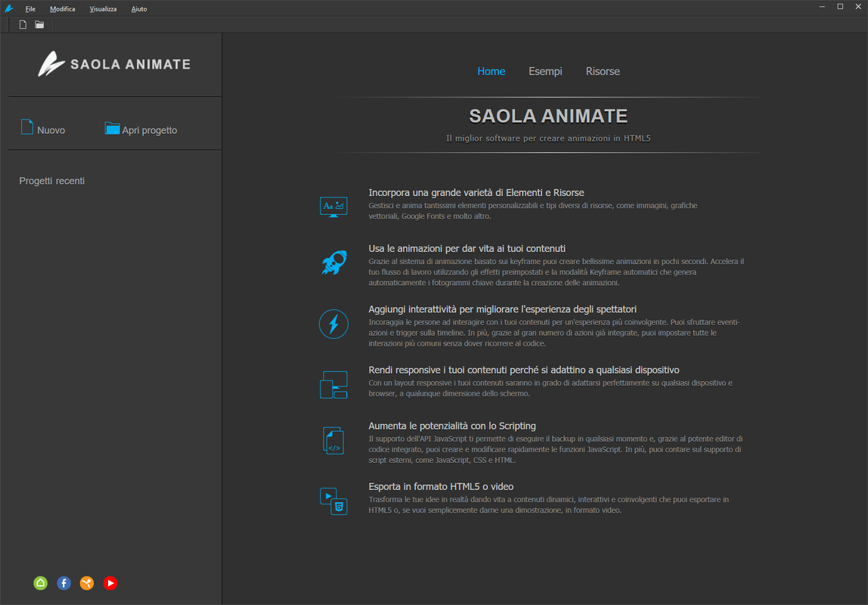
Task: Open the Aiuto menu
Action: point(139,9)
